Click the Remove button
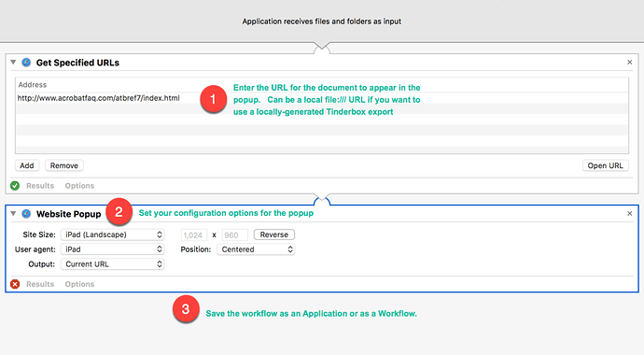Viewport: 644px width, 355px height. coord(64,165)
